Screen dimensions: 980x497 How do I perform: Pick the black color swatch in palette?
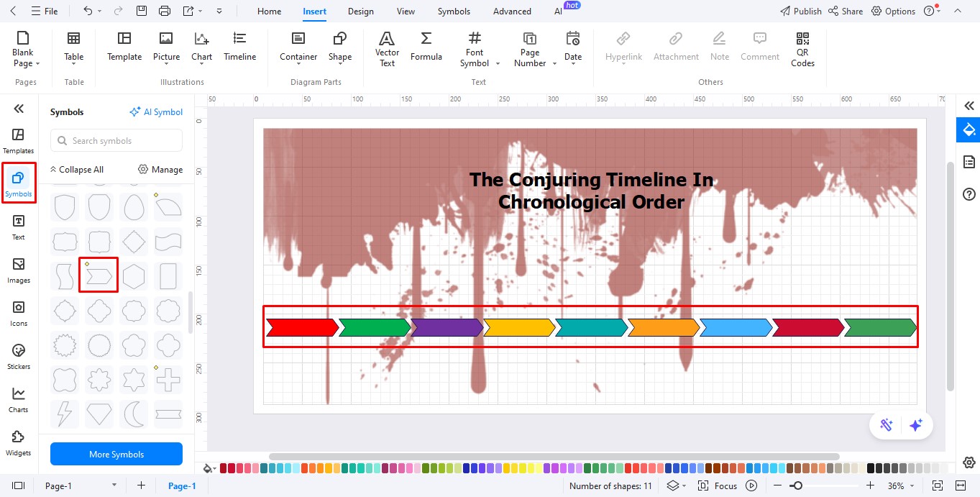[871, 468]
